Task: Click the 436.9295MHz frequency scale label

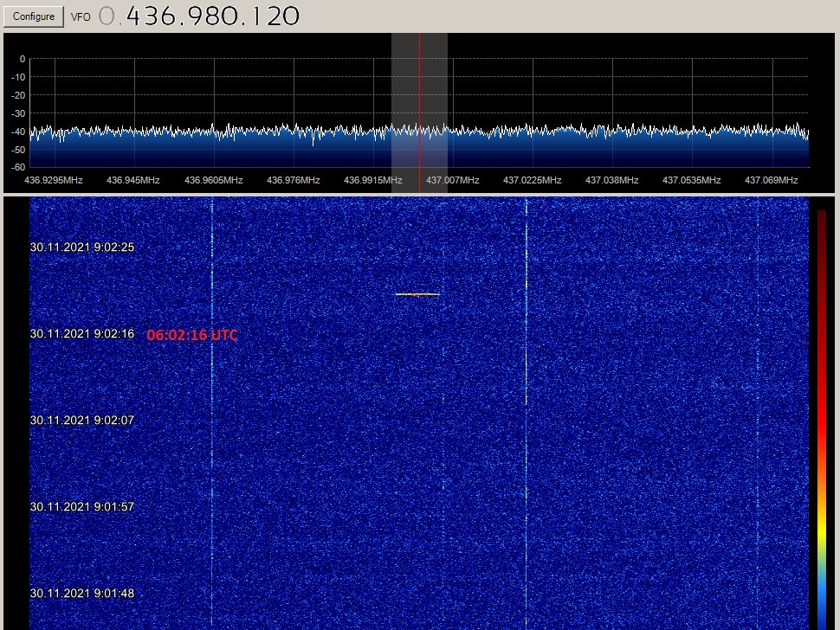Action: 54,180
